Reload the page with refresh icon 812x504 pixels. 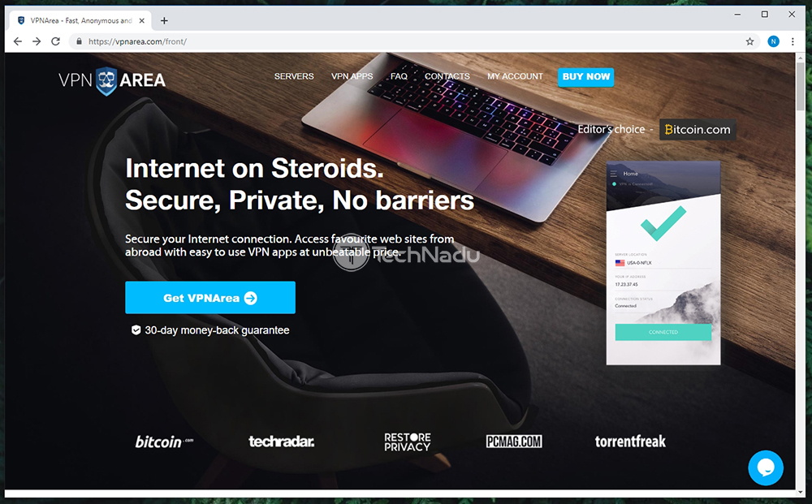click(x=55, y=41)
